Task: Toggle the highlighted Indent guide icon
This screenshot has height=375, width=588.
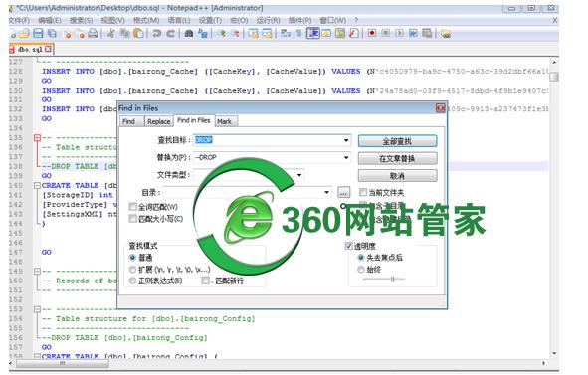Action: tap(313, 34)
